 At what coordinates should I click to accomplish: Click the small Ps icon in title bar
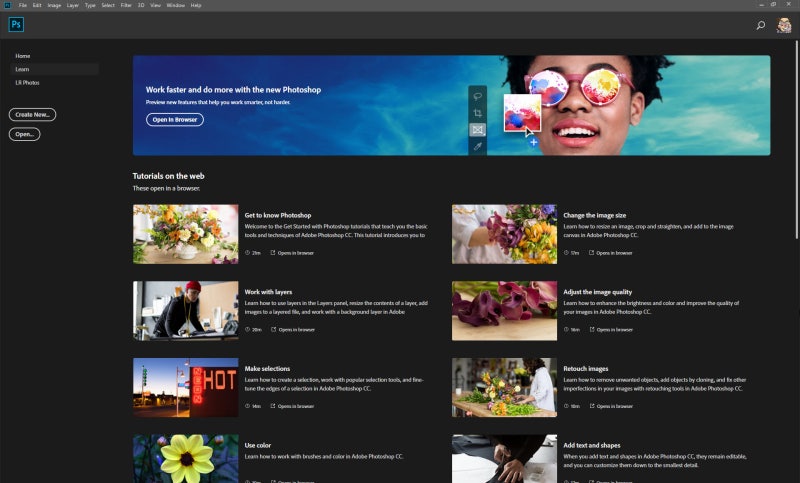7,5
